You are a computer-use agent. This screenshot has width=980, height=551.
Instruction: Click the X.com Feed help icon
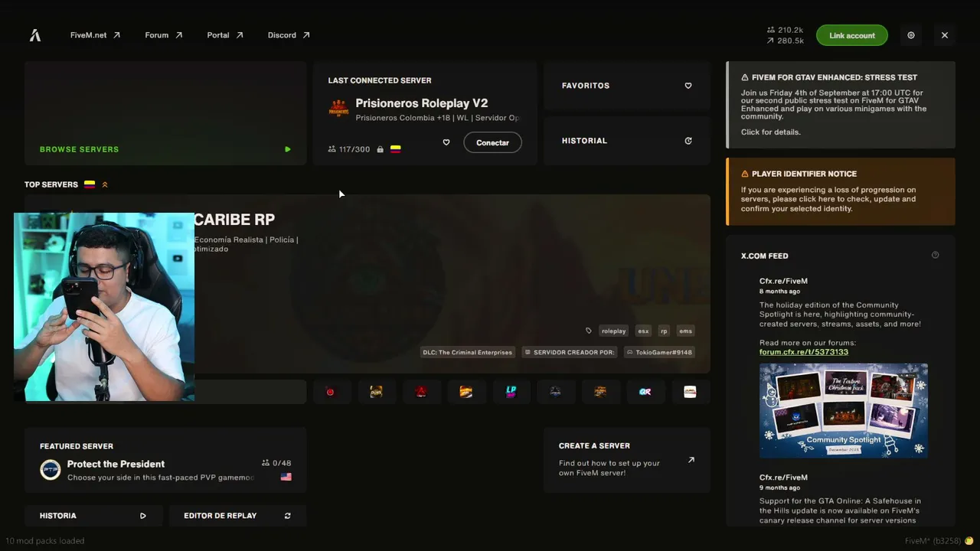(x=935, y=256)
